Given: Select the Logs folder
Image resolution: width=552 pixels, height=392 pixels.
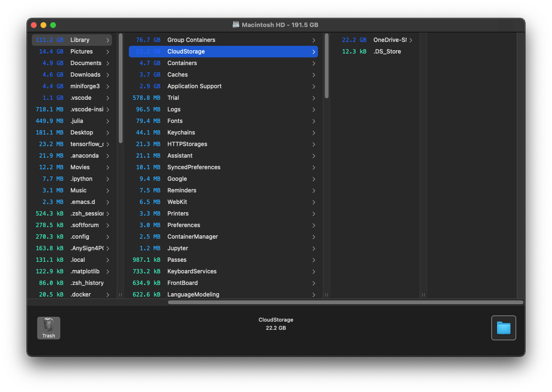Looking at the screenshot, I should (223, 109).
